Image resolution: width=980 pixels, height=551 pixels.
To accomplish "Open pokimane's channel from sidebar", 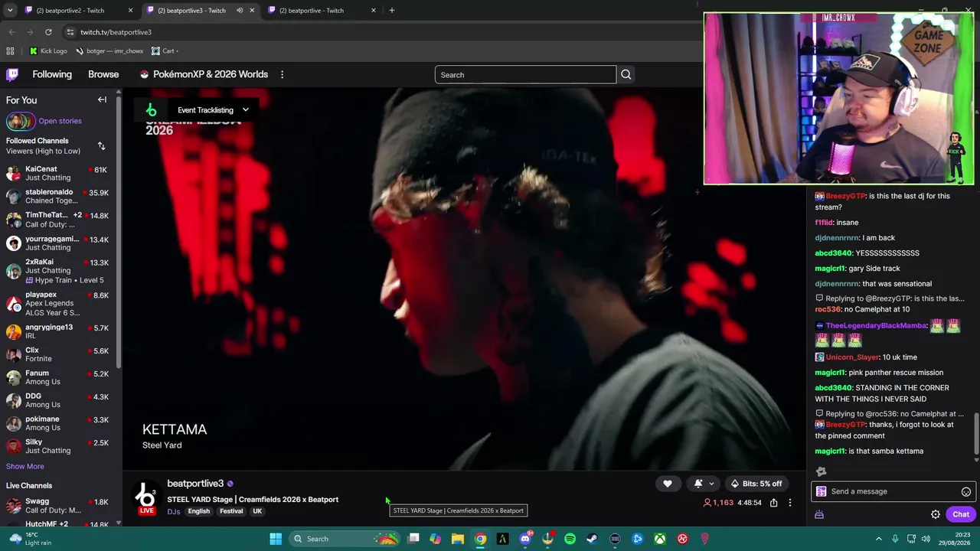I will [58, 423].
